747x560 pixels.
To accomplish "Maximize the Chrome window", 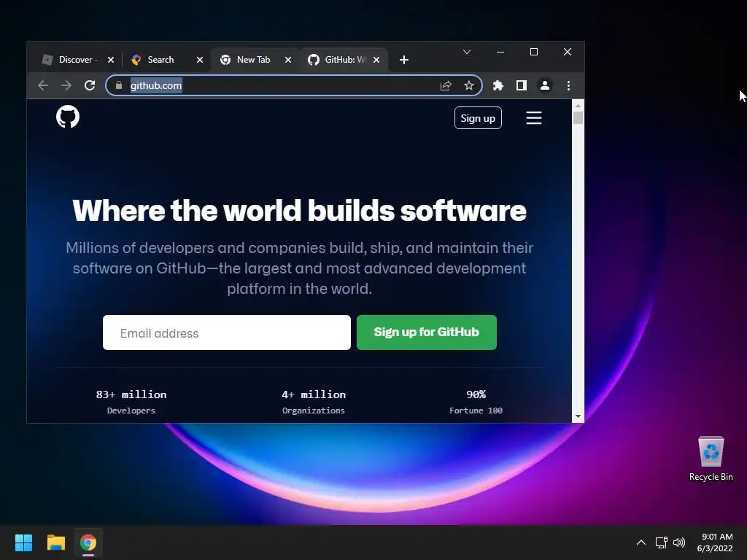I will tap(533, 52).
